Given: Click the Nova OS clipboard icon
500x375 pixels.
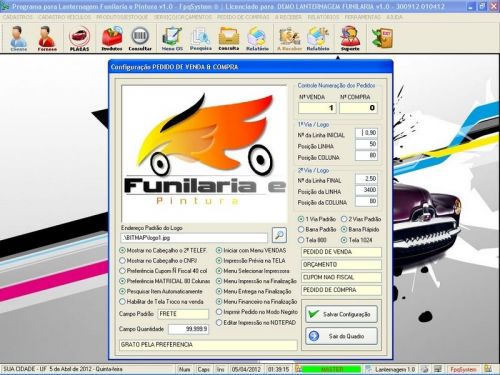Looking at the screenshot, I should (x=172, y=39).
